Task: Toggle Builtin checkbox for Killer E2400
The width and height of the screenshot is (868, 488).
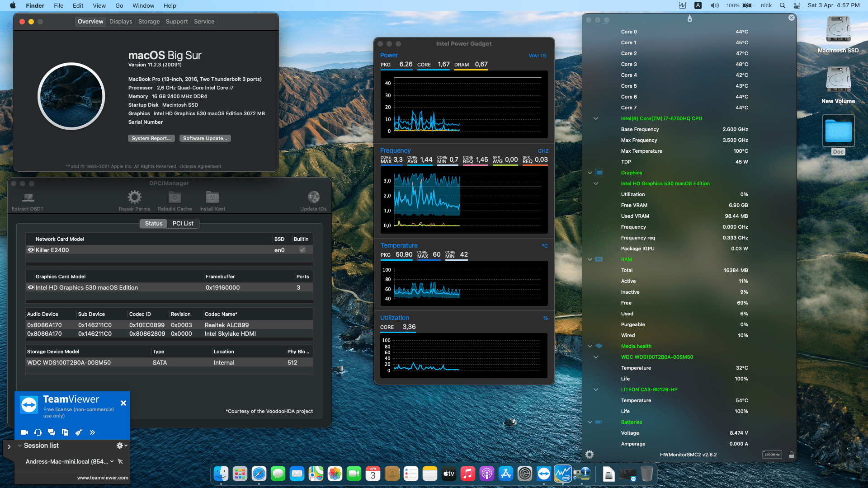Action: point(302,250)
